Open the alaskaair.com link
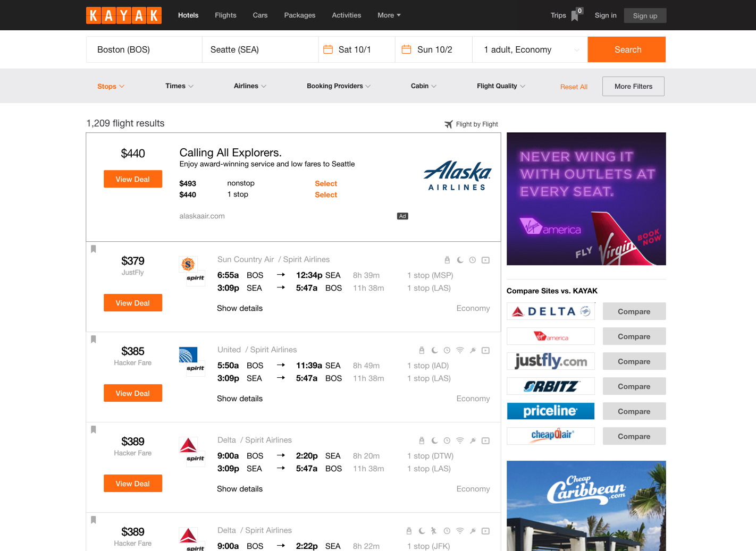Image resolution: width=756 pixels, height=551 pixels. coord(202,216)
